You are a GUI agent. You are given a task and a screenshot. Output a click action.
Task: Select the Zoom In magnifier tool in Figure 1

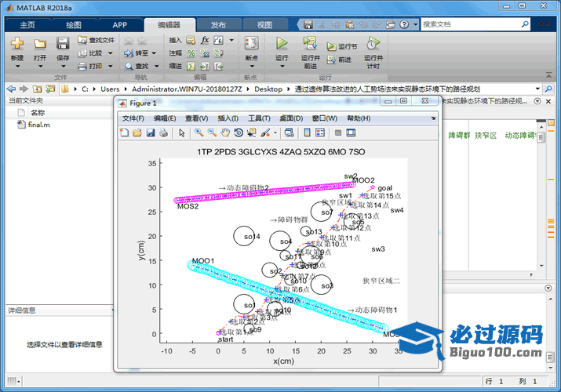199,133
